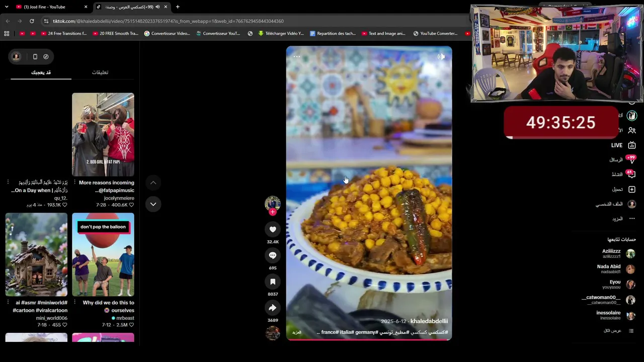
Task: Open the 'More reasons incoming' video thumbnail
Action: pos(103,134)
